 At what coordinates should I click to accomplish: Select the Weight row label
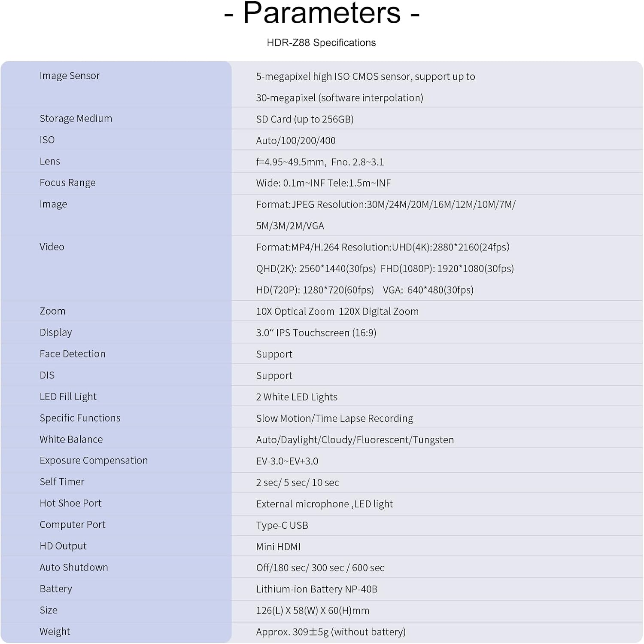[x=55, y=632]
